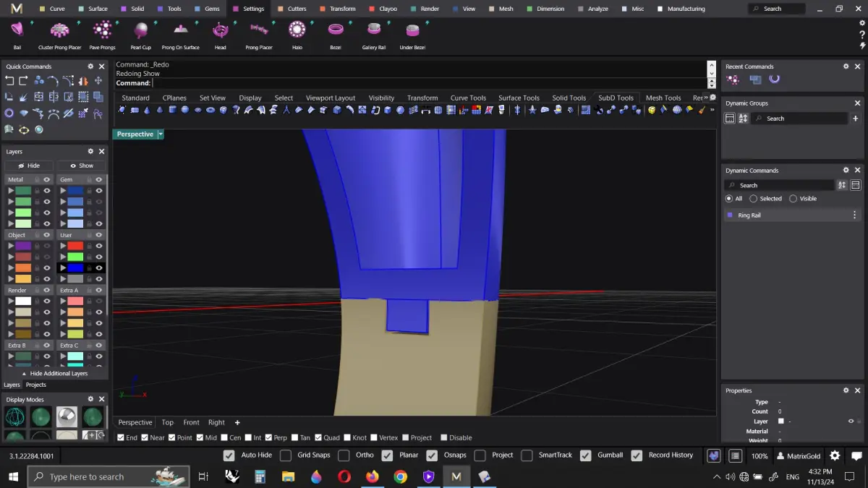868x488 pixels.
Task: Open the Bail tool
Action: coord(17,30)
